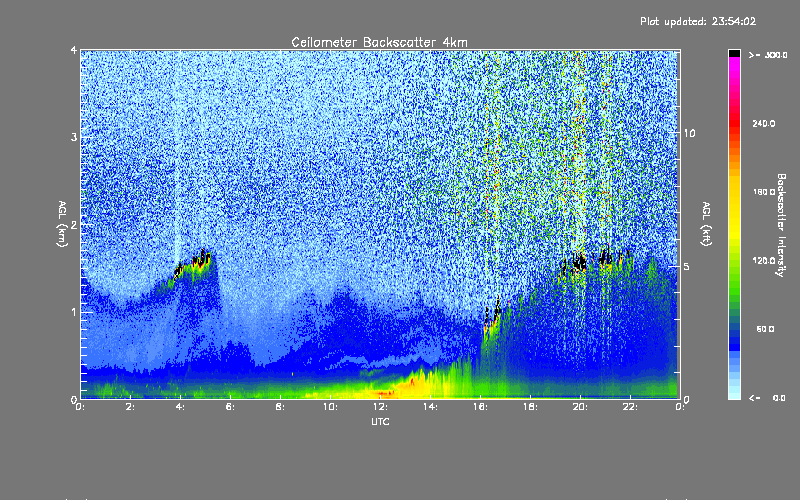
Task: Click the '10:' UTC hour tick label
Action: click(x=330, y=407)
